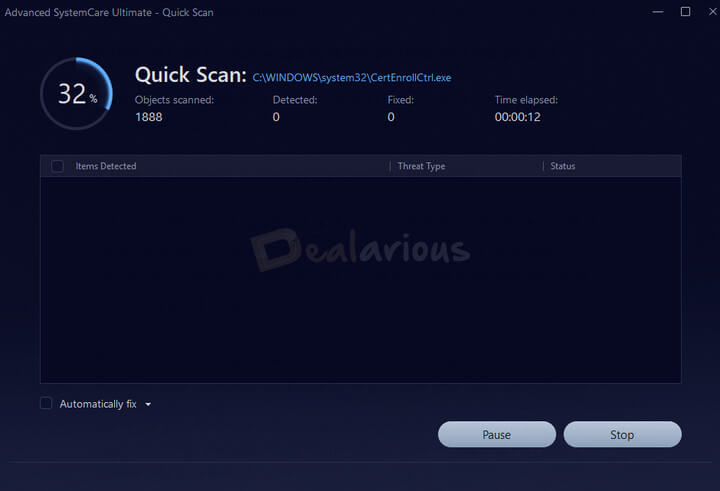Pause the quick scan

click(497, 435)
